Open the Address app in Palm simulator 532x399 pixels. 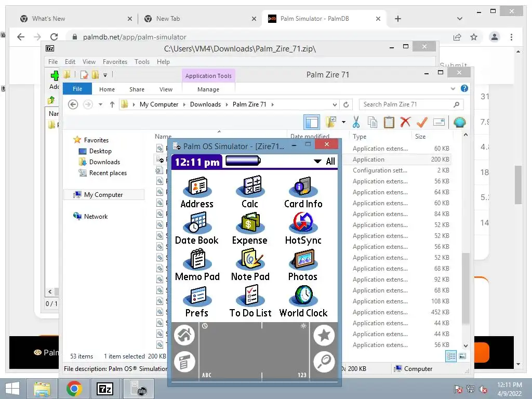pyautogui.click(x=197, y=192)
